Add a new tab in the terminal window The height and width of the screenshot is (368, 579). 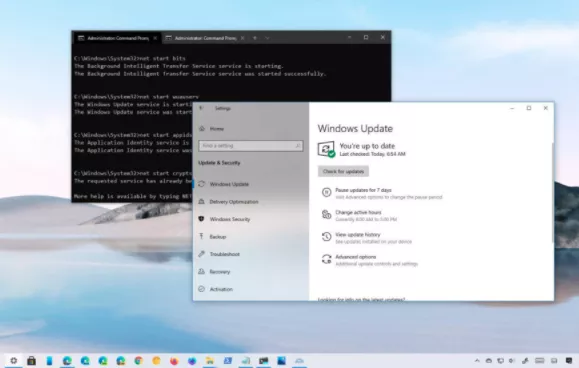pyautogui.click(x=255, y=38)
